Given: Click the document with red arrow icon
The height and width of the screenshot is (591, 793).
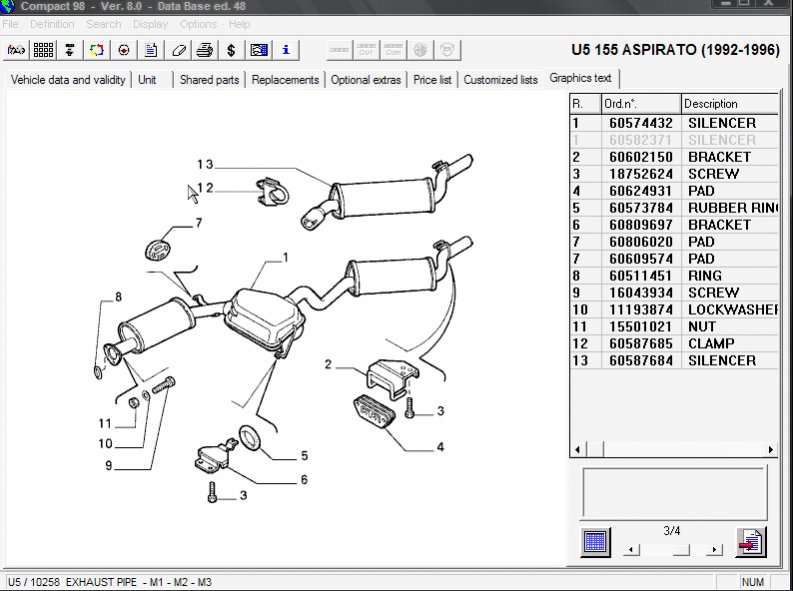Looking at the screenshot, I should tap(750, 541).
